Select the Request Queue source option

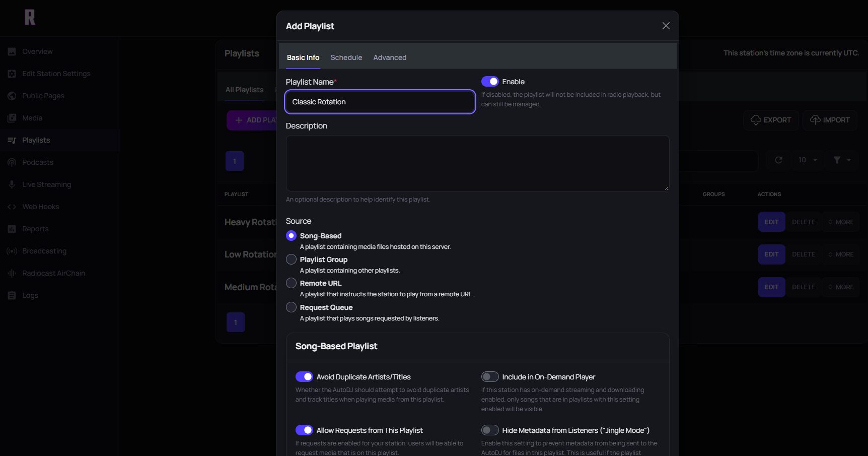291,307
